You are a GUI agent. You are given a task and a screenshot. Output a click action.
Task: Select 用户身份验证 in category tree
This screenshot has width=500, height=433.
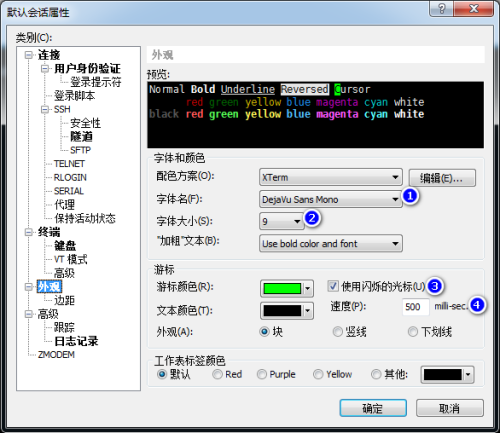pyautogui.click(x=87, y=69)
